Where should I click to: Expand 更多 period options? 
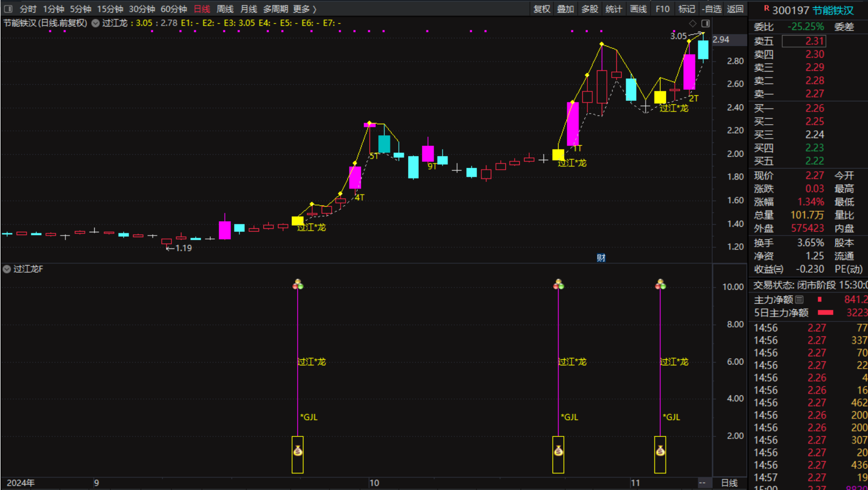pyautogui.click(x=304, y=9)
